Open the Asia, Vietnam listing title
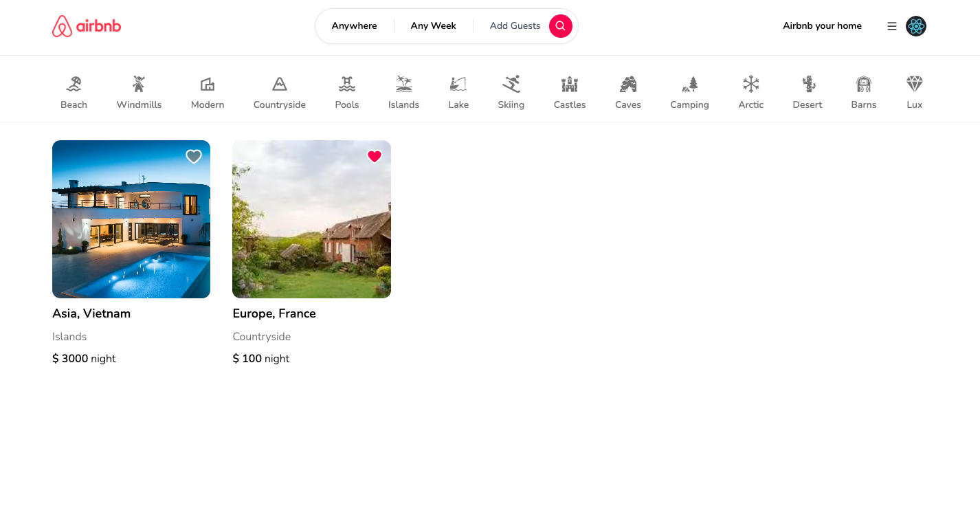 click(91, 313)
